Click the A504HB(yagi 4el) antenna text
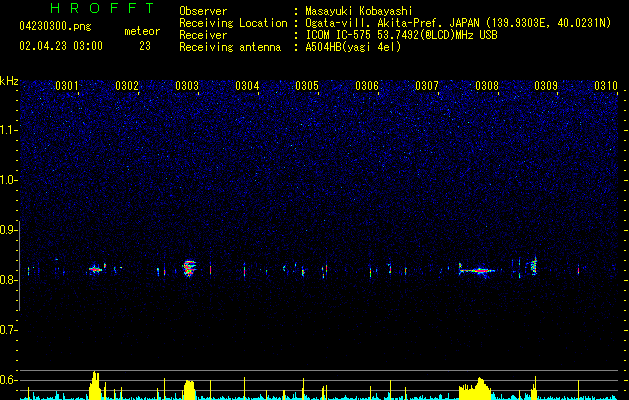Screen dimensions: 629x400 point(353,47)
